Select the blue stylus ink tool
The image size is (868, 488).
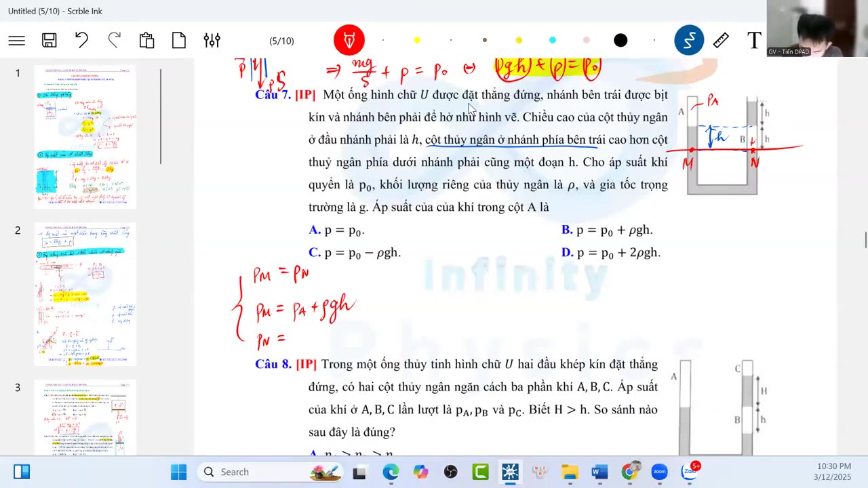689,41
